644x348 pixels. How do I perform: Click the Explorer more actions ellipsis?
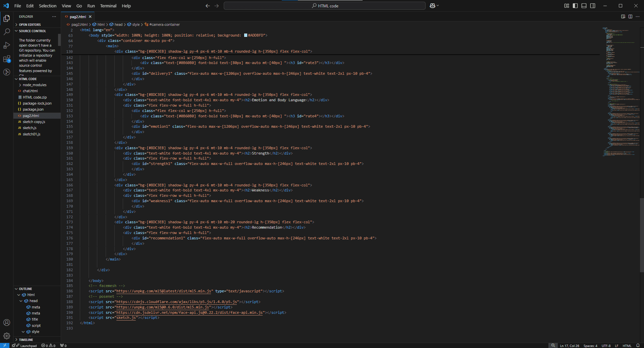(x=54, y=16)
